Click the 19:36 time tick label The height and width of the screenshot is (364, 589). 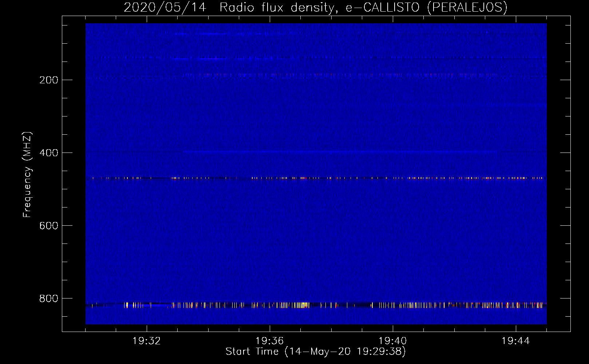[269, 341]
